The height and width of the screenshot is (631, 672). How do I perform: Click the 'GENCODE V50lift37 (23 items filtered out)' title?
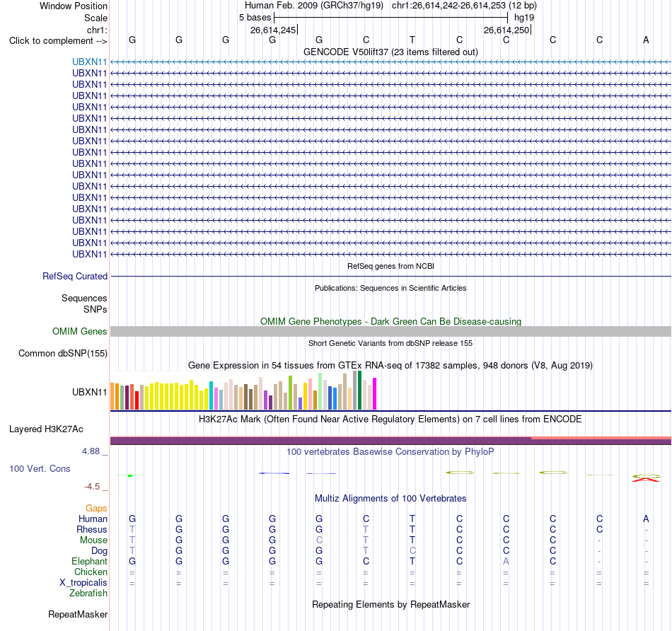(390, 52)
